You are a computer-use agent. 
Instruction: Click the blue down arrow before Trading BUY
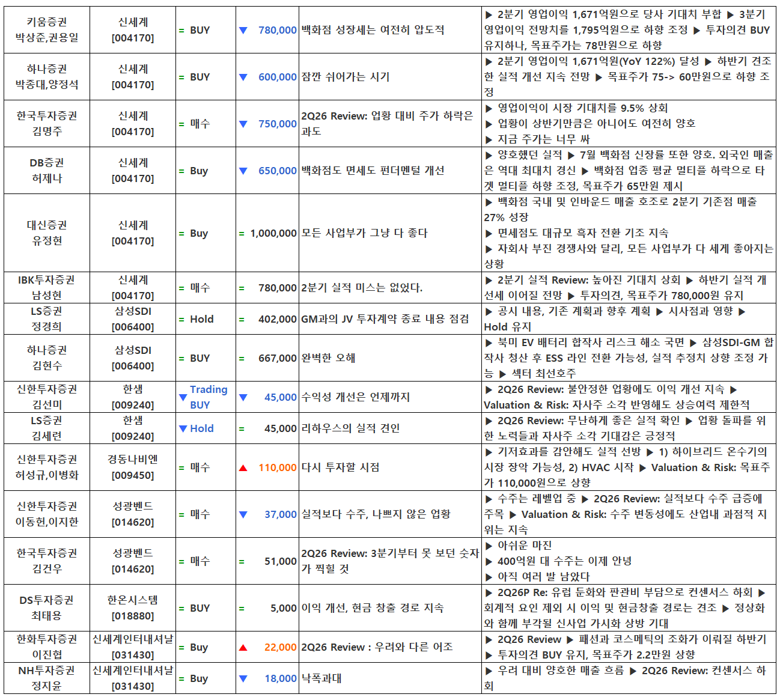coord(183,397)
